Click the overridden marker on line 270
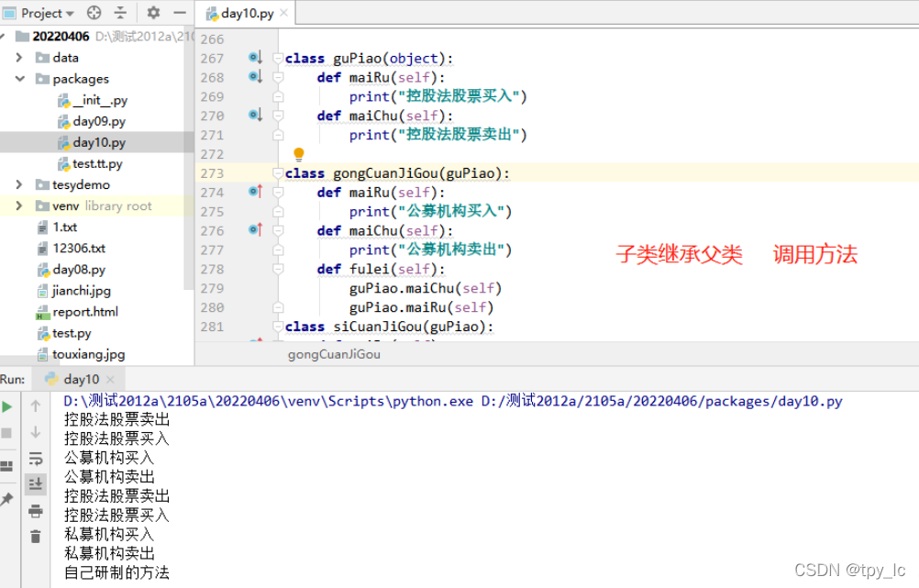Image resolution: width=919 pixels, height=588 pixels. (255, 115)
